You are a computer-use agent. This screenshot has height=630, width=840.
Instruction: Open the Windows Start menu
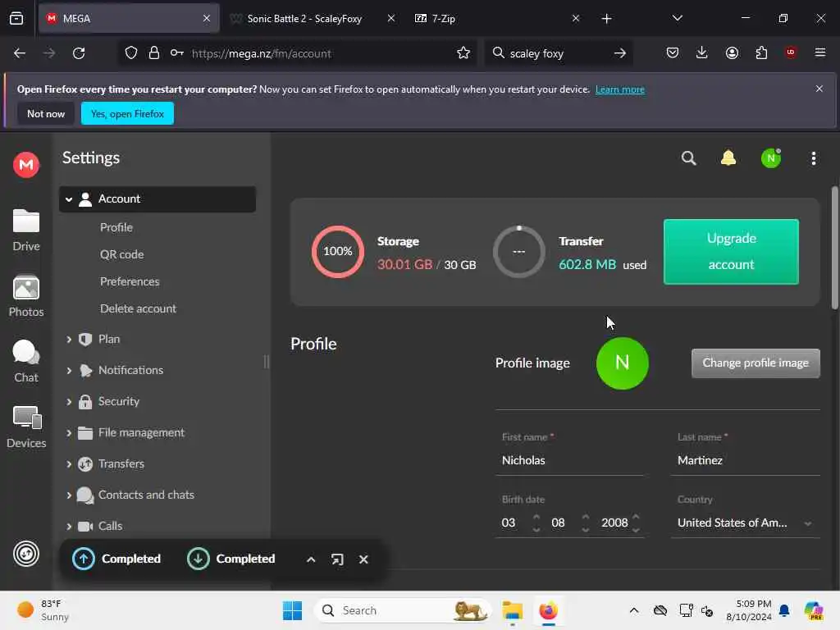coord(293,610)
